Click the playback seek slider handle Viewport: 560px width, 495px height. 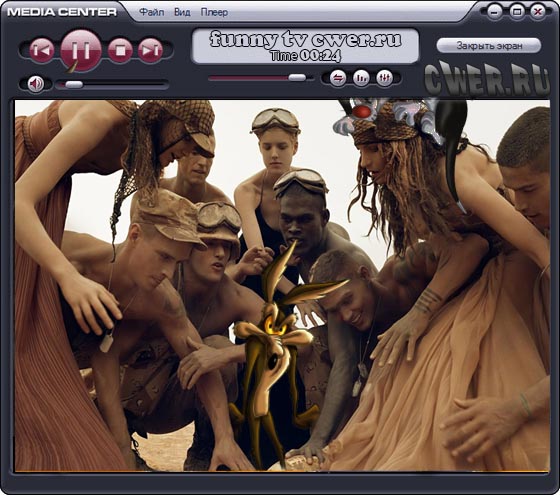297,78
